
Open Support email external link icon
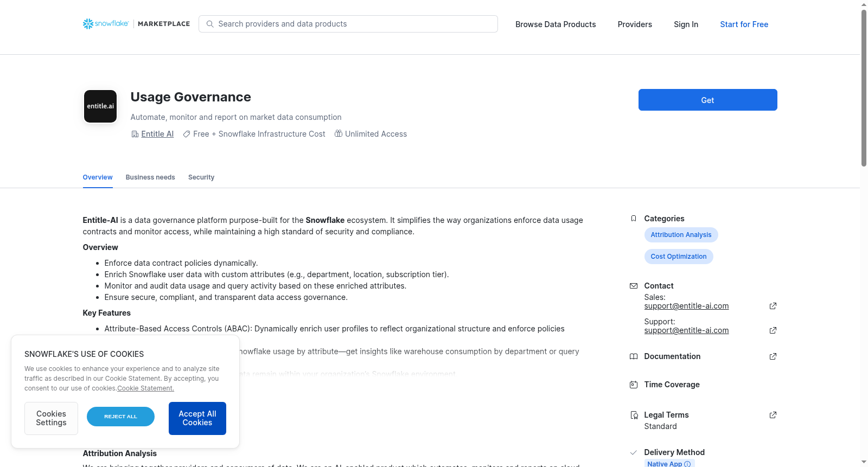[773, 330]
